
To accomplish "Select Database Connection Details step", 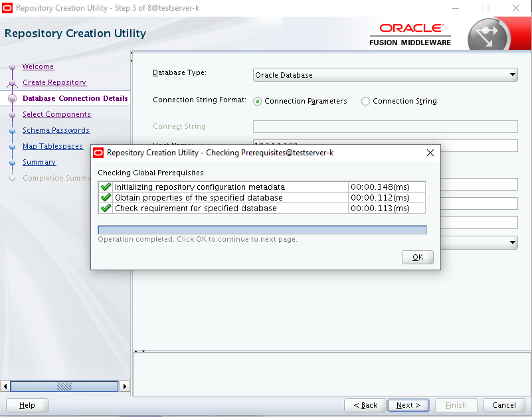I will click(x=75, y=98).
